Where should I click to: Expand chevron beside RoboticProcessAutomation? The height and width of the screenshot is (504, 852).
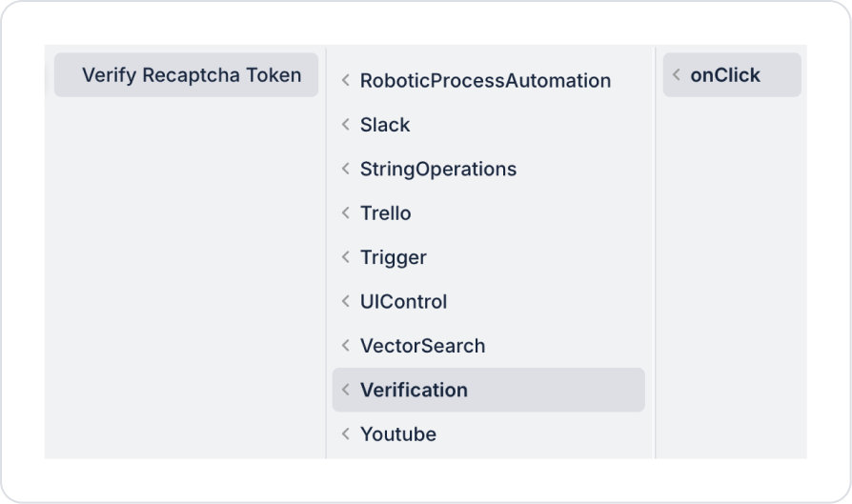(x=346, y=81)
